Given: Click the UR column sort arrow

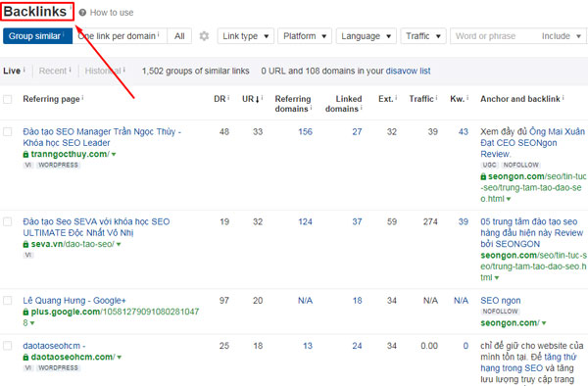Looking at the screenshot, I should 257,99.
